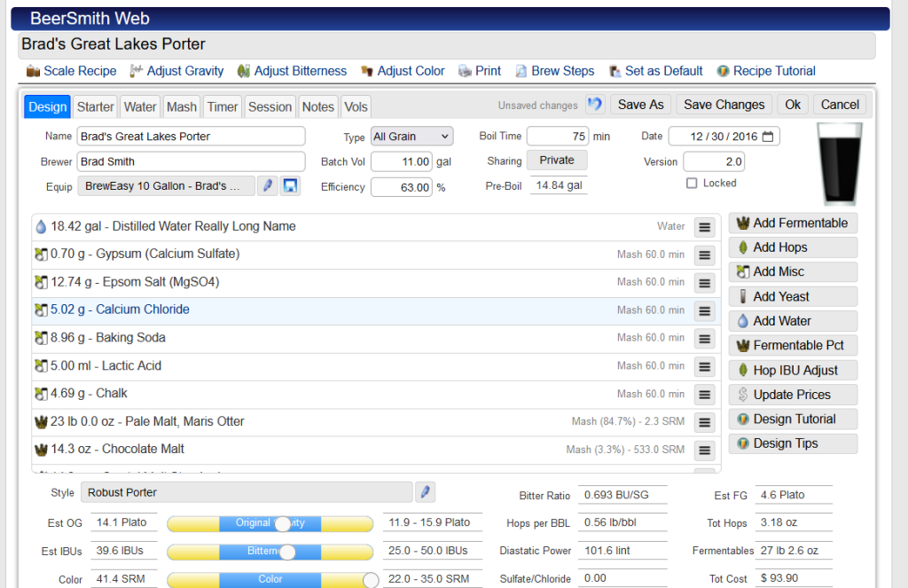This screenshot has width=908, height=588.
Task: Switch to the Design tab
Action: [48, 106]
